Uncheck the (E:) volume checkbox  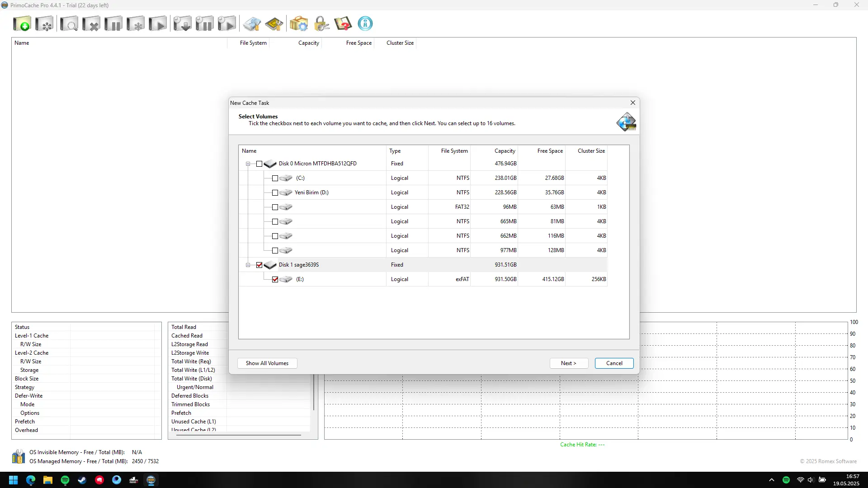click(275, 279)
